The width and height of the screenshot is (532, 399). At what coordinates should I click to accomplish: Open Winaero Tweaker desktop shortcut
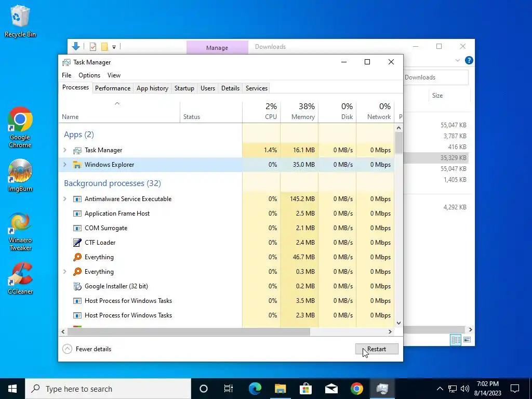[20, 232]
